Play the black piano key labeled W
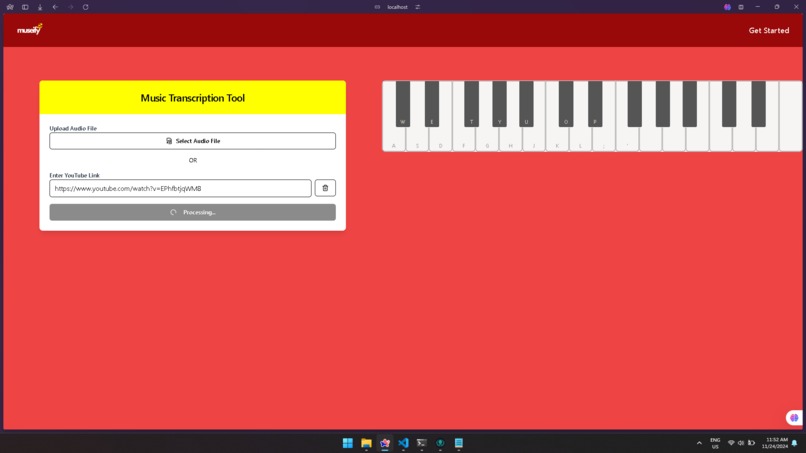This screenshot has width=806, height=453. (x=402, y=103)
